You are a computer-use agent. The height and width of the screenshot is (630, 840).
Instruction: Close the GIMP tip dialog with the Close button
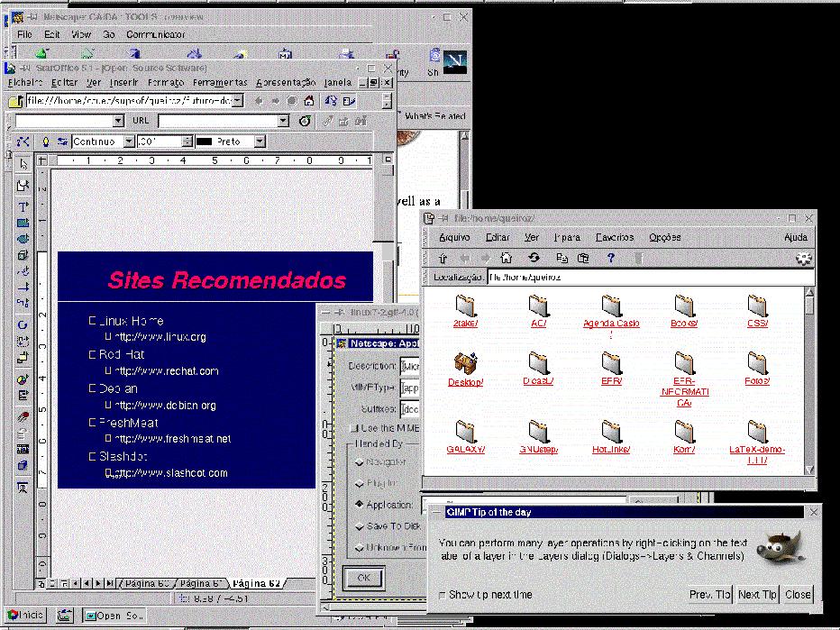pos(798,595)
